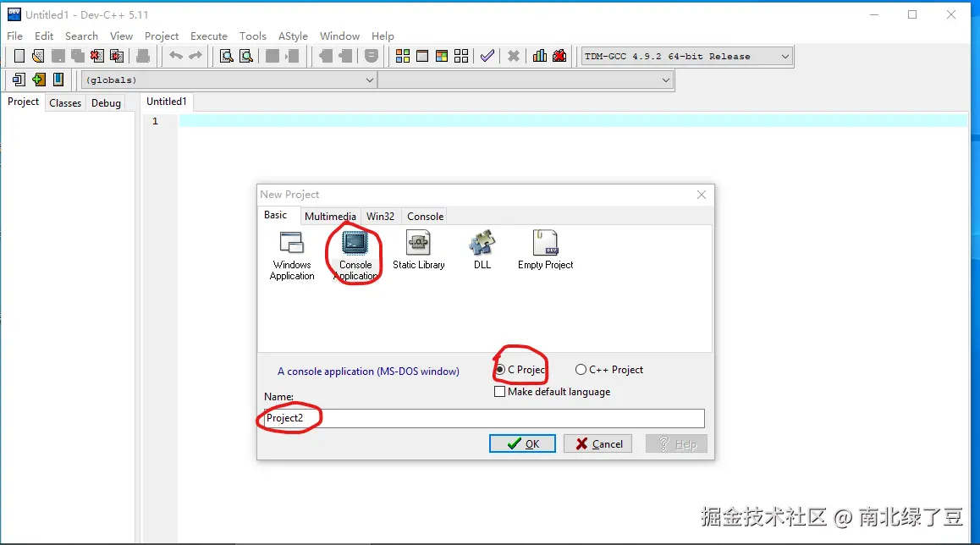Screen dimensions: 980x545
Task: Click the Find magnifier icon
Action: pos(227,56)
